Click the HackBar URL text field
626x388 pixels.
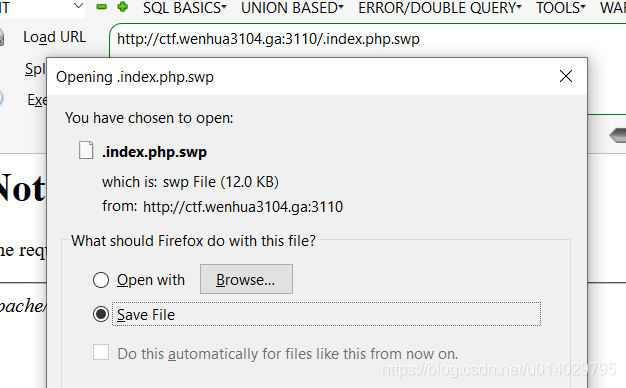(x=367, y=39)
